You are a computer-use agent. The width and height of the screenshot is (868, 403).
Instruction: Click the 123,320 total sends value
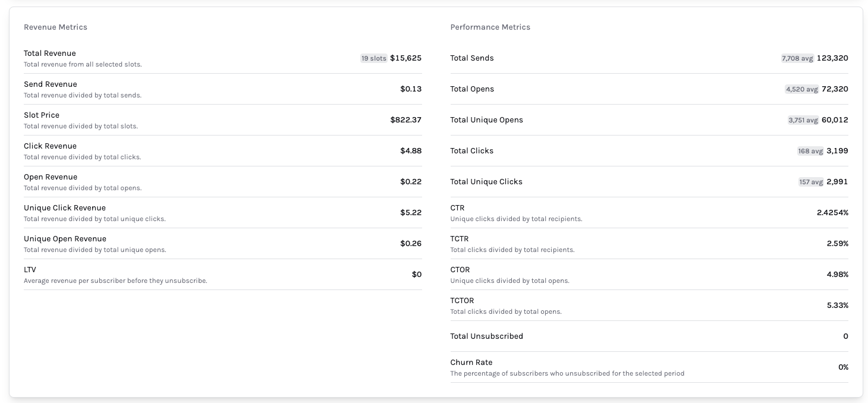click(832, 58)
